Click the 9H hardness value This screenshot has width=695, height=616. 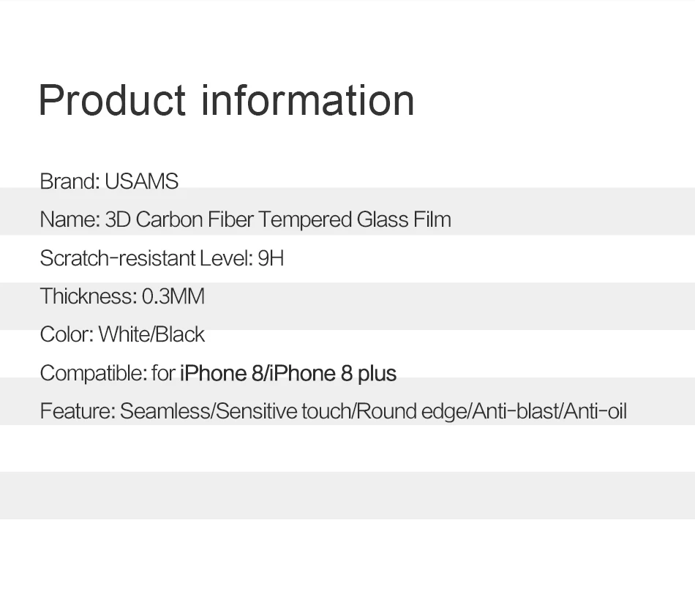(x=271, y=258)
